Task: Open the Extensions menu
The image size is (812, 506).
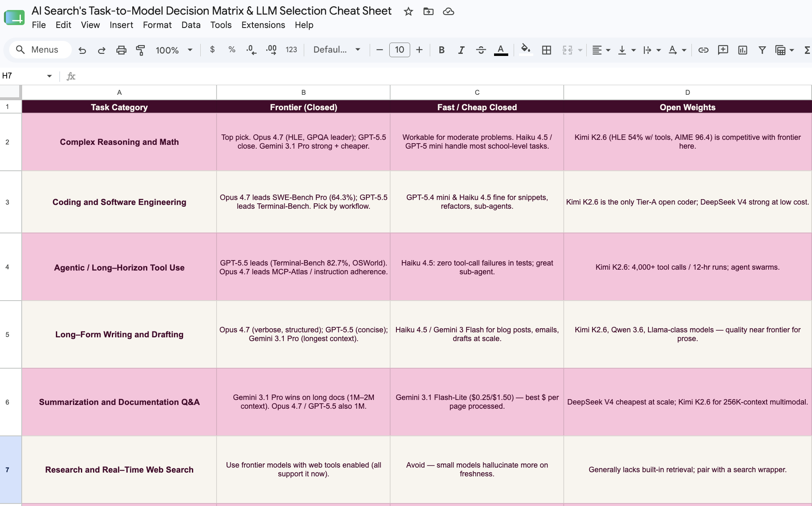Action: pyautogui.click(x=263, y=25)
